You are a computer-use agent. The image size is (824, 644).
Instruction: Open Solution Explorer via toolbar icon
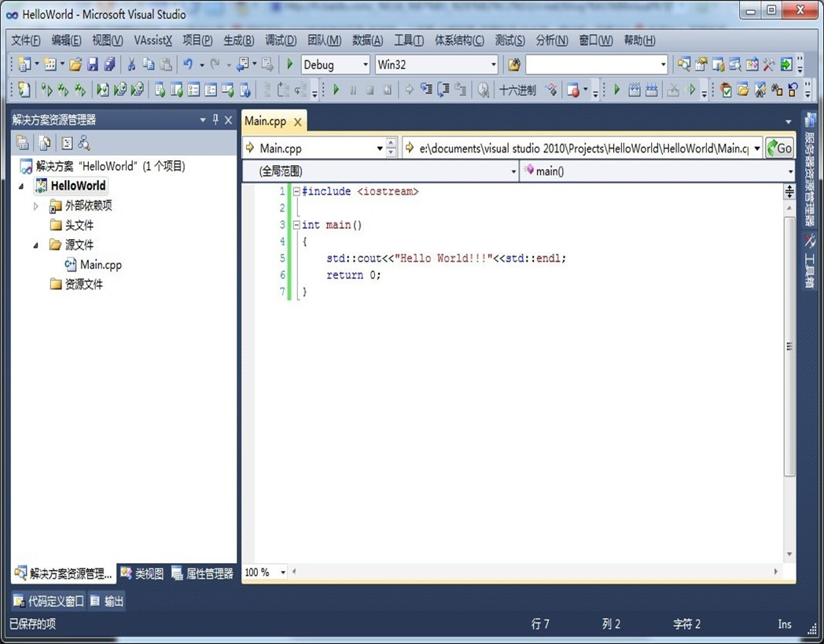[684, 64]
